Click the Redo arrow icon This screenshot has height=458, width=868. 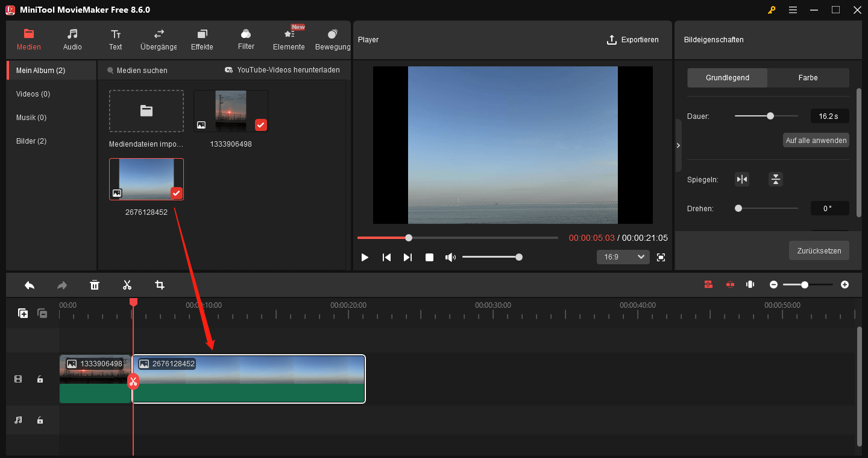[62, 284]
